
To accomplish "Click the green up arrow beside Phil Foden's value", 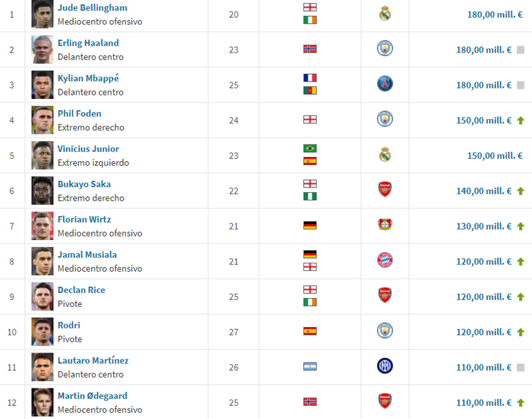I will [x=520, y=120].
